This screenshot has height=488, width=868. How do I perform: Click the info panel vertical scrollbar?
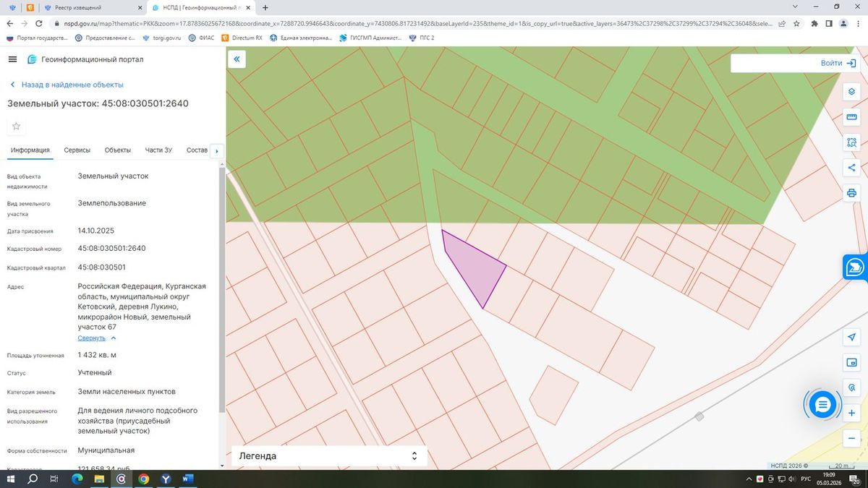click(223, 289)
